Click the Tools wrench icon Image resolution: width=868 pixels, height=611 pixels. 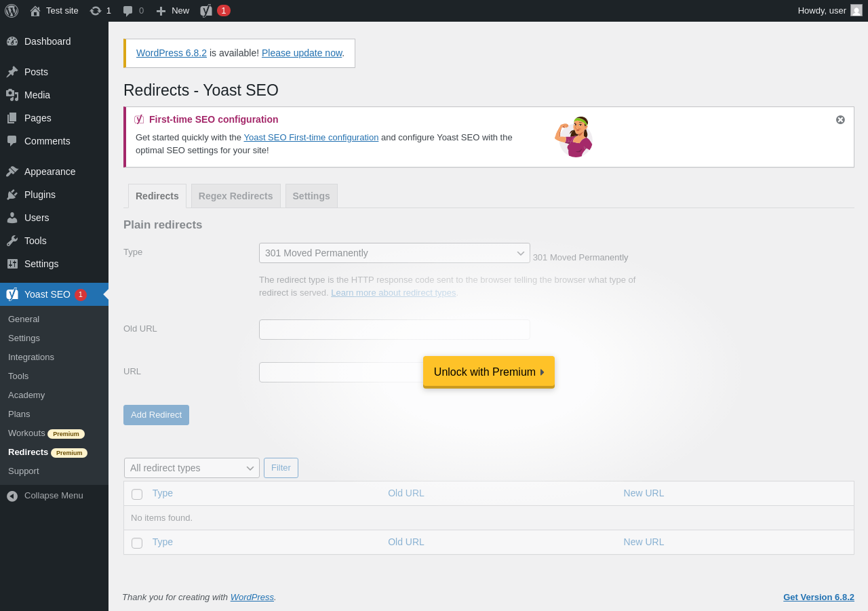point(12,241)
